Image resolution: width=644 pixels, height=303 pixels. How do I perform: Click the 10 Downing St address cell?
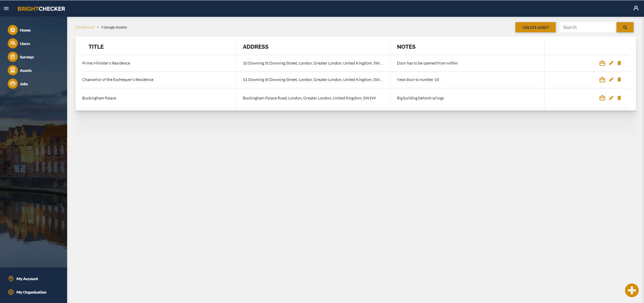tap(312, 63)
